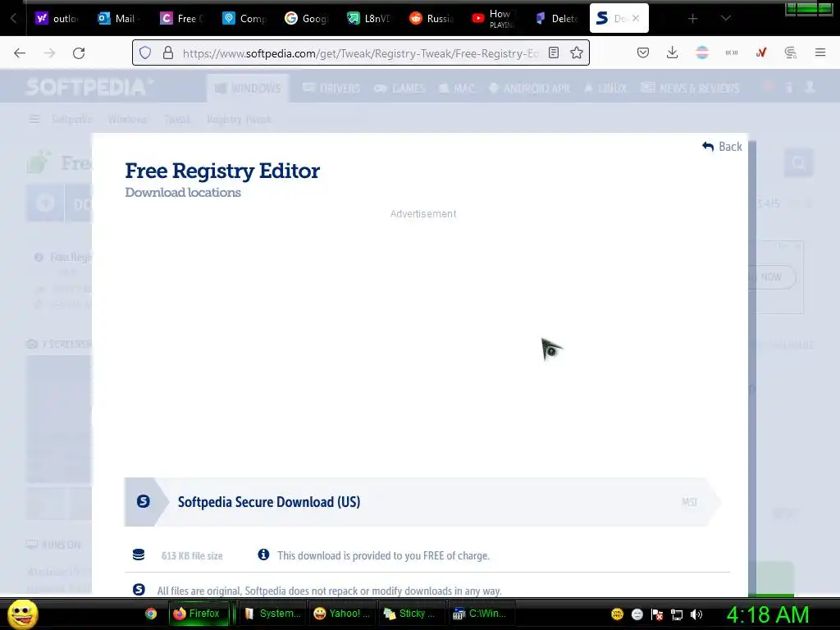Open the tracking protection shield icon

[x=145, y=52]
